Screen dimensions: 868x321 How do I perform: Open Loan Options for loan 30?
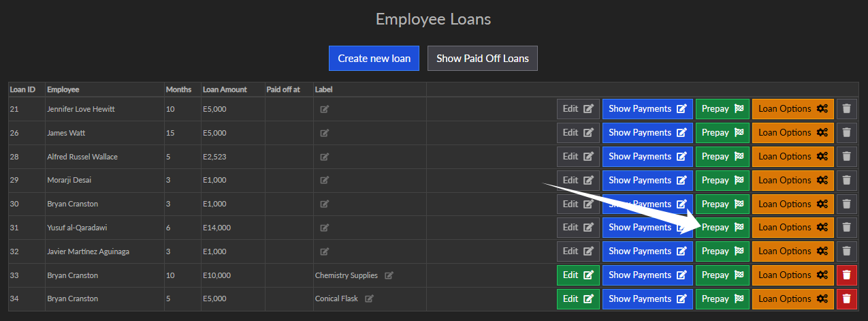click(793, 204)
